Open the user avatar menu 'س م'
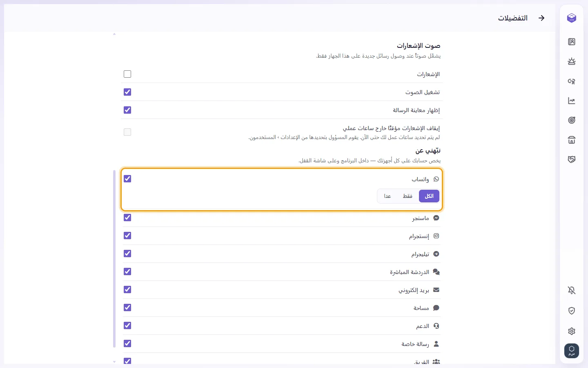Viewport: 588px width, 368px height. 572,351
